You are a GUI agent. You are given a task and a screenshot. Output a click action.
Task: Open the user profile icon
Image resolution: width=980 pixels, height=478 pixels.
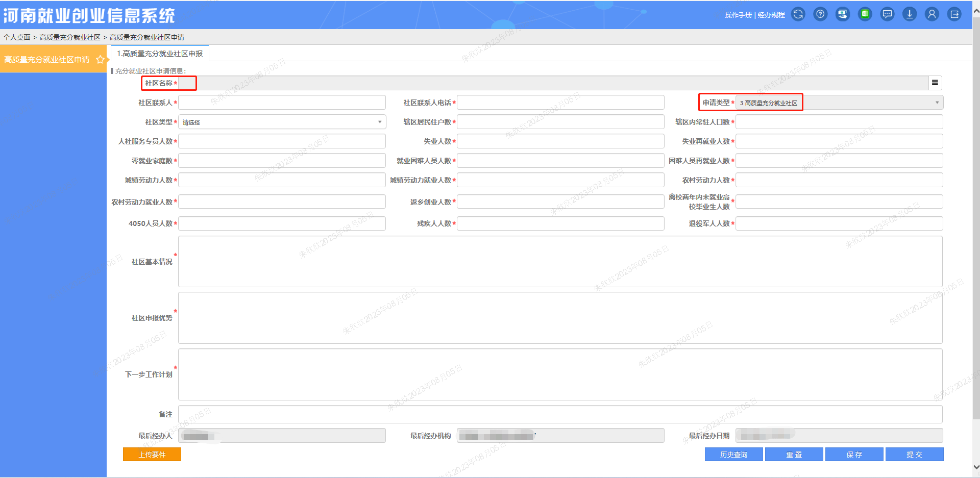[932, 14]
